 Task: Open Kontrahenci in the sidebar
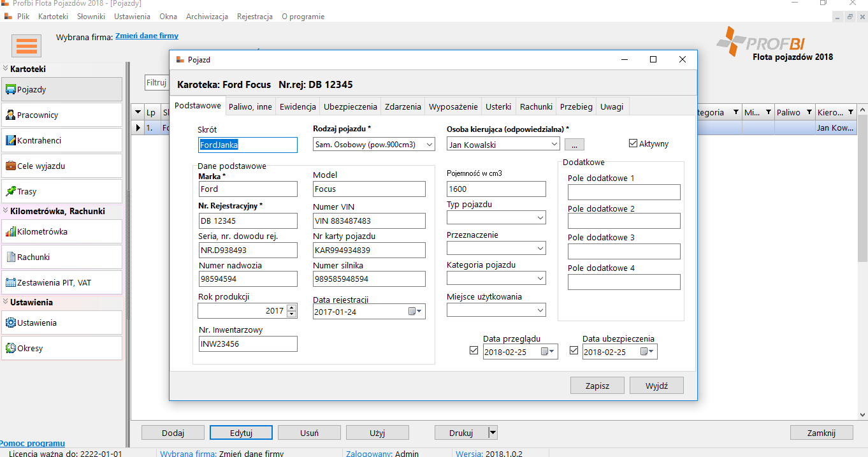pyautogui.click(x=62, y=140)
